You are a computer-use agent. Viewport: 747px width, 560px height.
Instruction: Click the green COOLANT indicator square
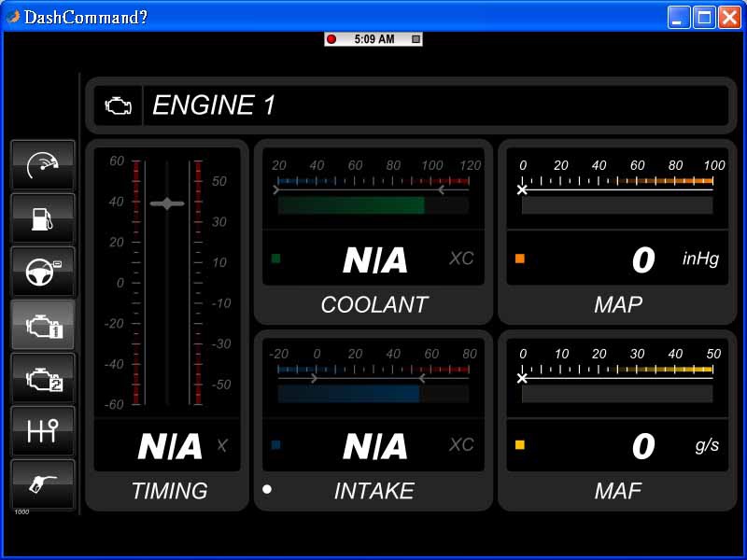click(275, 259)
